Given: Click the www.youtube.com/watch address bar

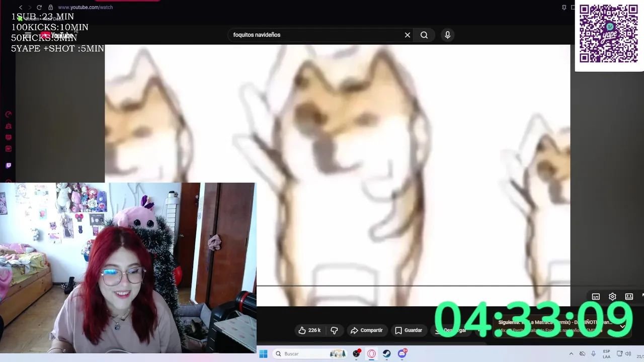Looking at the screenshot, I should (85, 8).
